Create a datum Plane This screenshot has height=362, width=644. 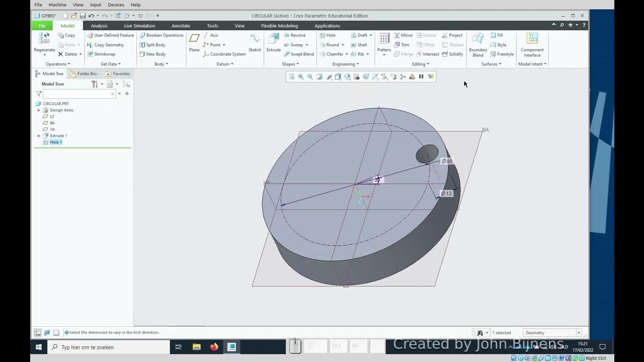click(x=194, y=43)
